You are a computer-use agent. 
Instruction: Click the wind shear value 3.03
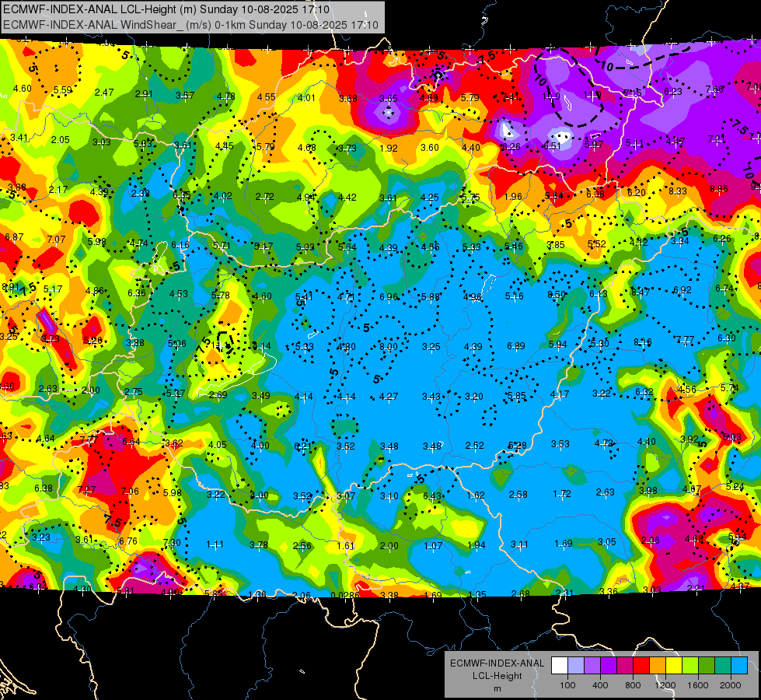(x=101, y=142)
